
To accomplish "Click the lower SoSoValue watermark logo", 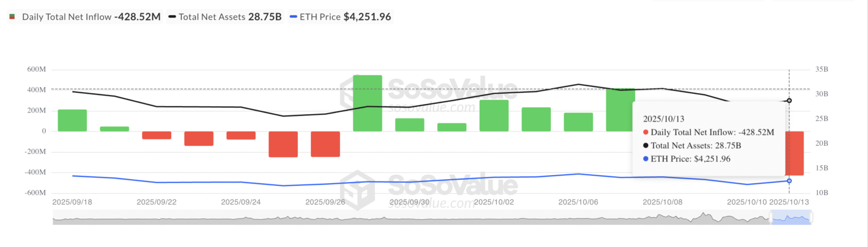I will tap(429, 188).
